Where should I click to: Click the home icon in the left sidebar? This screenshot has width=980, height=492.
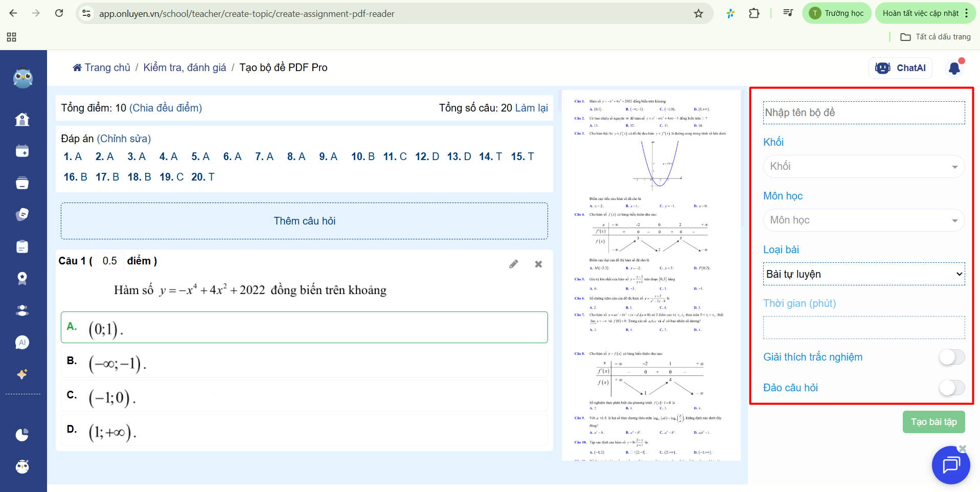[22, 119]
